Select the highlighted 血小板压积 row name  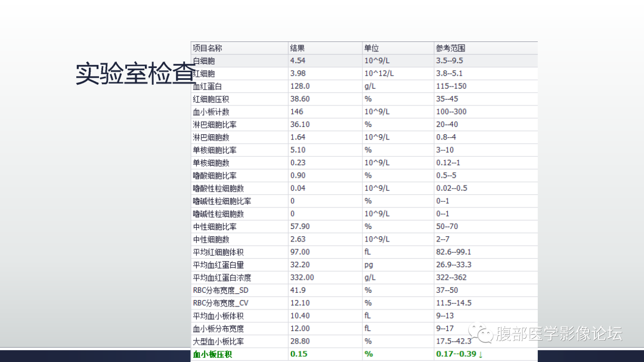click(212, 354)
